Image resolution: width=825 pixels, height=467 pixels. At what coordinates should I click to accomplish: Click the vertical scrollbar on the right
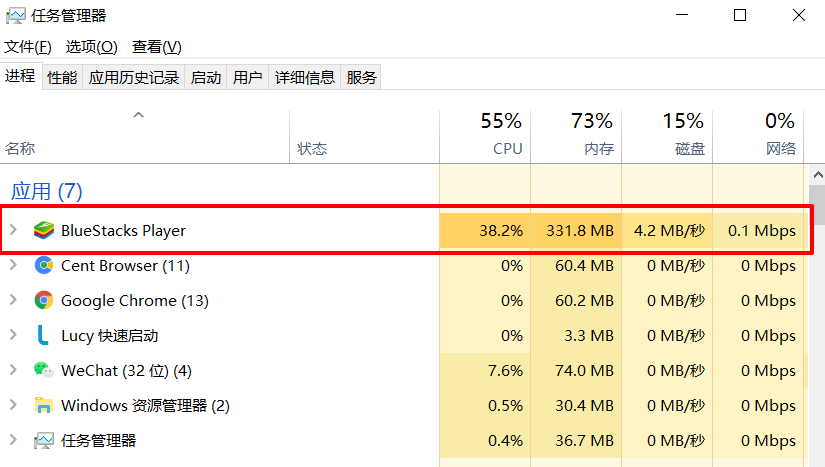(x=816, y=300)
